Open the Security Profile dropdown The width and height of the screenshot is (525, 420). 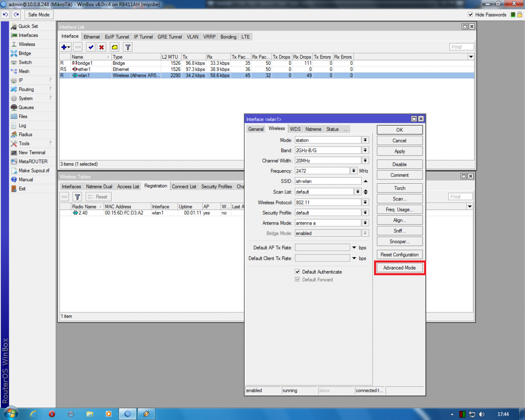tap(365, 213)
